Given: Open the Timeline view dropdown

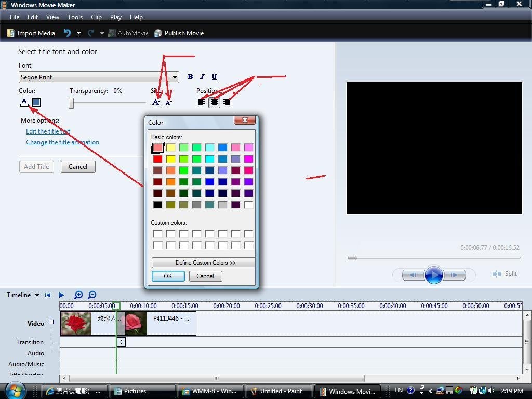Looking at the screenshot, I should pyautogui.click(x=37, y=295).
